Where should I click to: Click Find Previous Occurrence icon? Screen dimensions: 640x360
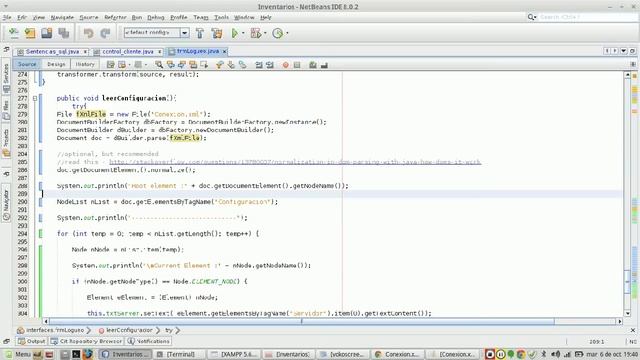(x=170, y=65)
